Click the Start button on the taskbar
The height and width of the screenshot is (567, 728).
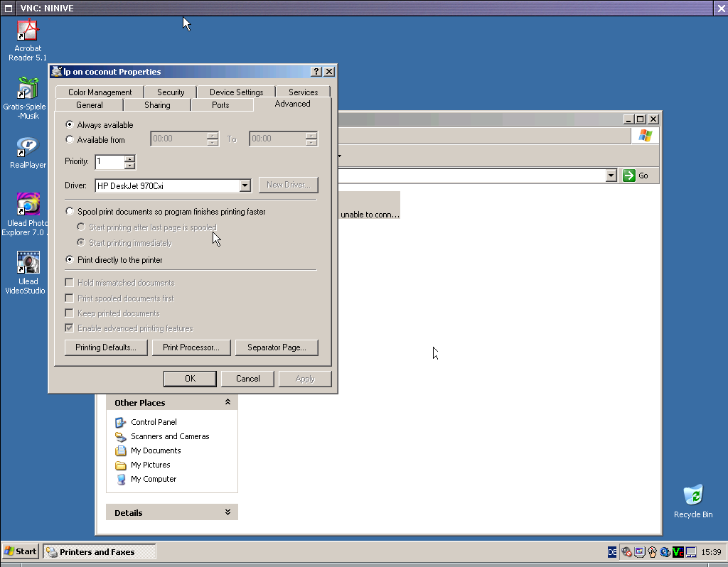tap(21, 551)
